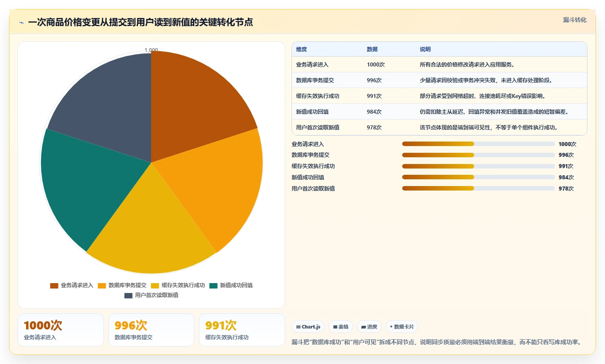Viewport: 605px width, 364px height.
Task: Click the footer note starting 漏斗把
Action: pyautogui.click(x=436, y=342)
